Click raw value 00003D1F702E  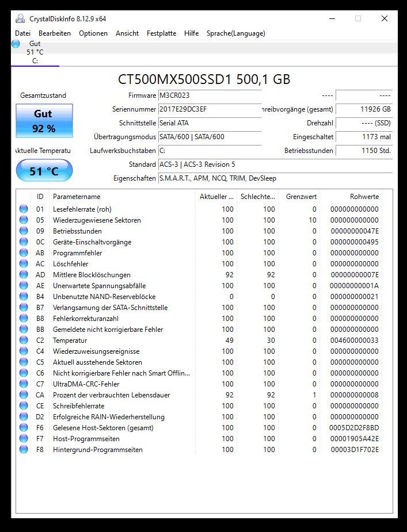pos(355,450)
